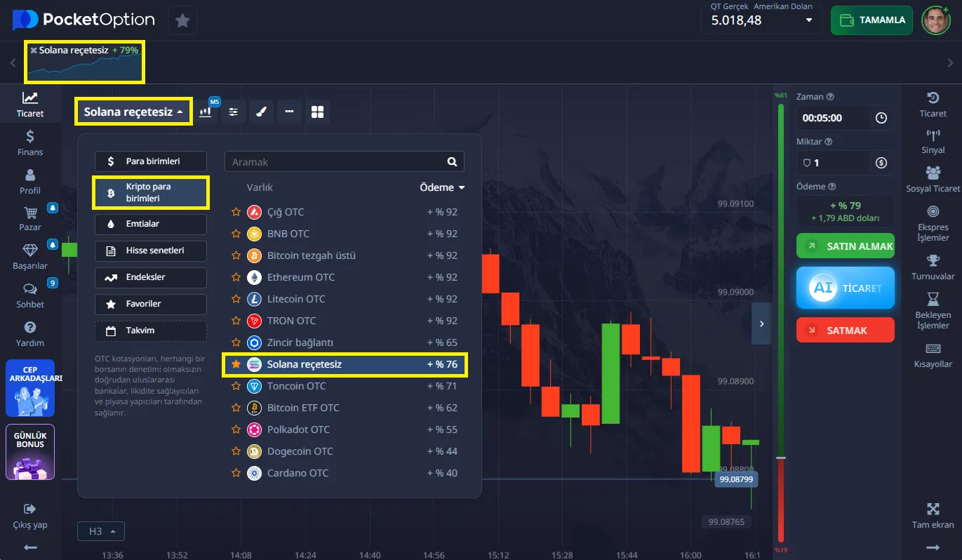Screen dimensions: 962x560
Task: Click the clock icon in Zaman field
Action: 881,118
